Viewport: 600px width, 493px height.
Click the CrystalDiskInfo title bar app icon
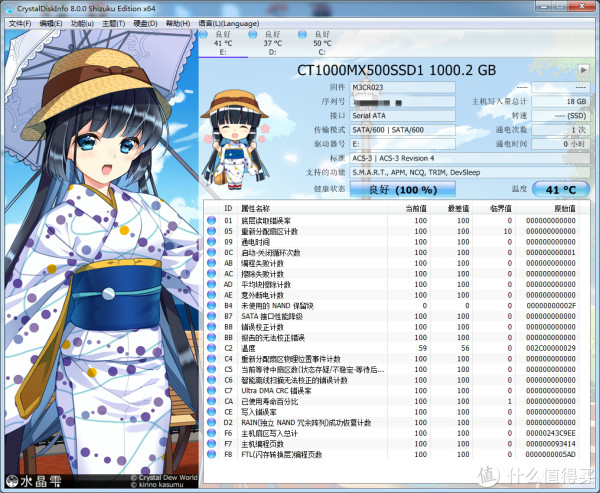(x=9, y=8)
